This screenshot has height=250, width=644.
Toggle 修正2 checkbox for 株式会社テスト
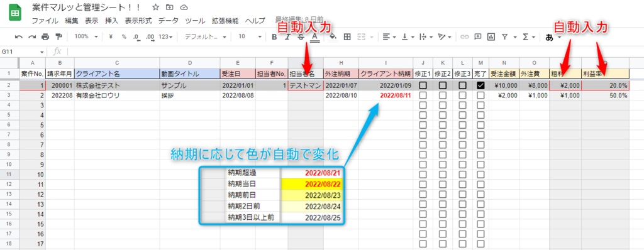pyautogui.click(x=442, y=85)
